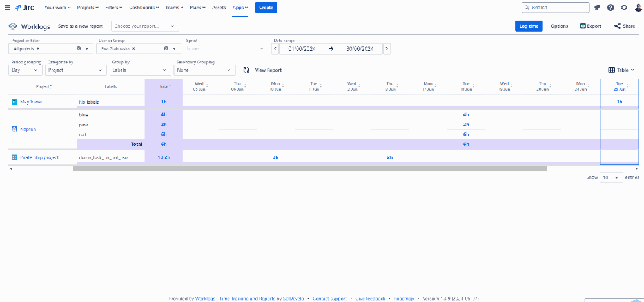Go to next date range arrow
The height and width of the screenshot is (302, 644).
click(386, 48)
